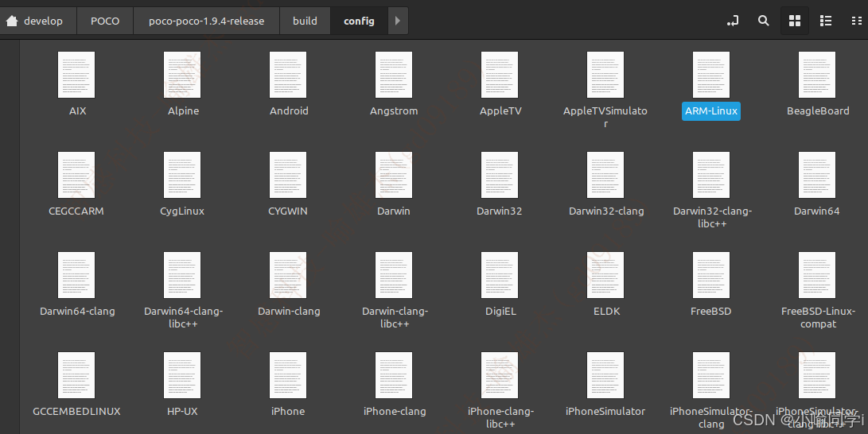Screen dimensions: 868x434
Task: Click the BeagleBoard file name label
Action: 818,110
